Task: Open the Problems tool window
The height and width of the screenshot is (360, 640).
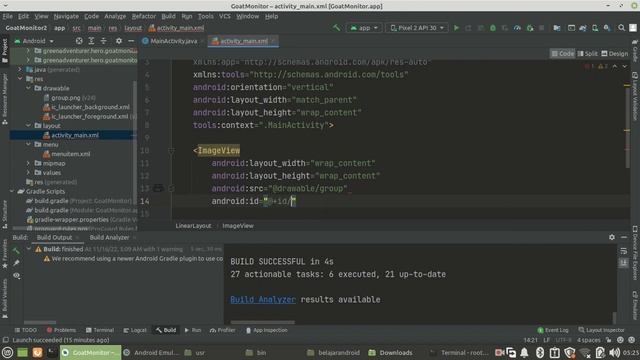Action: pyautogui.click(x=61, y=330)
